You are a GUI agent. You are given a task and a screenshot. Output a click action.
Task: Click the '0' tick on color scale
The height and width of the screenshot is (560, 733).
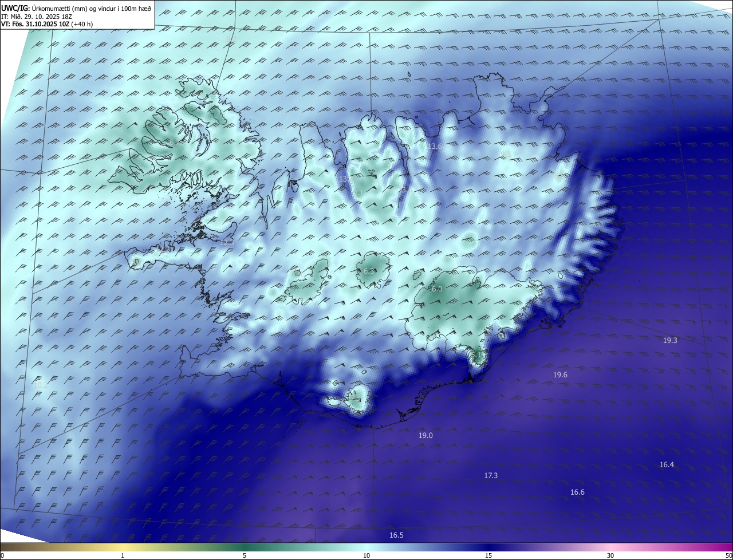(2, 555)
